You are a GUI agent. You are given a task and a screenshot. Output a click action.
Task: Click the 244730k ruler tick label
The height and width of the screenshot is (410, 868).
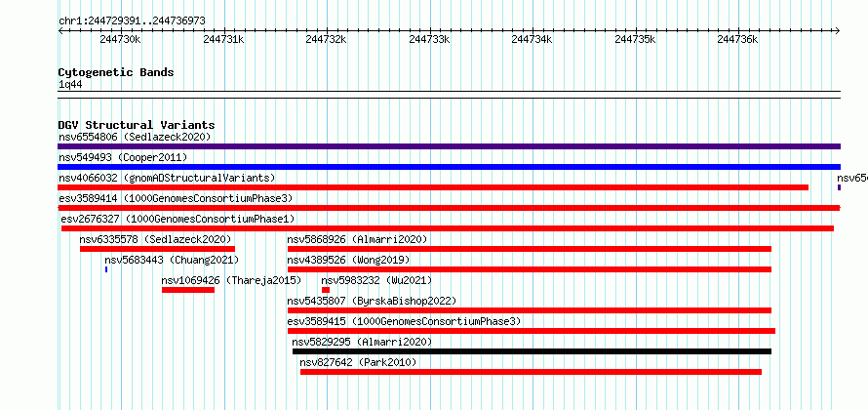click(120, 39)
